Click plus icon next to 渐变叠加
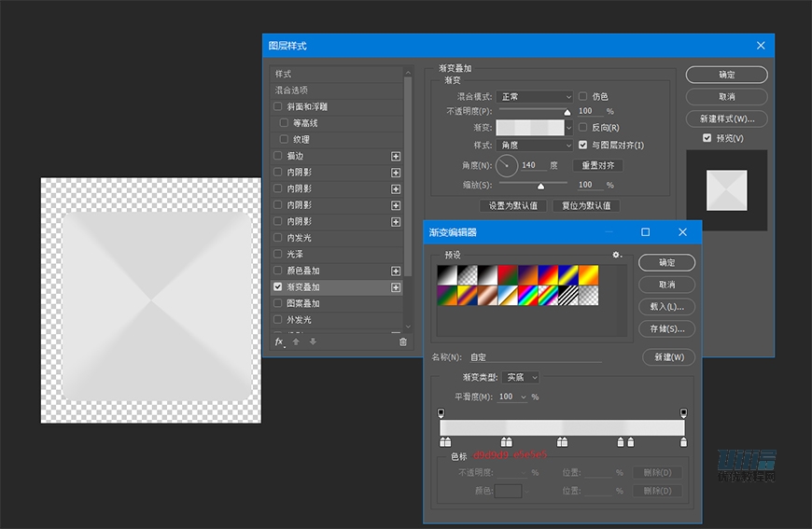Screen dimensions: 812x529 (x=396, y=287)
